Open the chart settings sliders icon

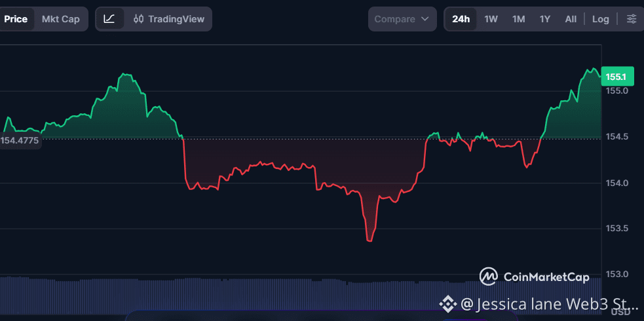(x=632, y=19)
